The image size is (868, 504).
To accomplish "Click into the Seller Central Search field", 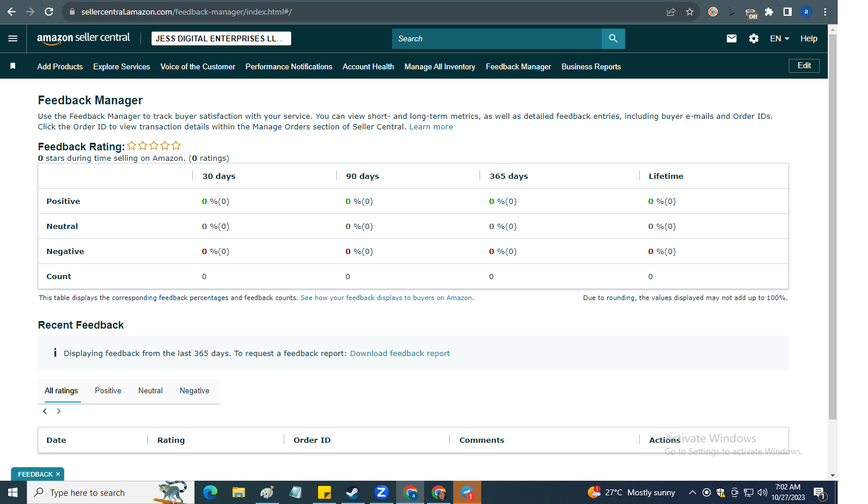I will click(497, 38).
